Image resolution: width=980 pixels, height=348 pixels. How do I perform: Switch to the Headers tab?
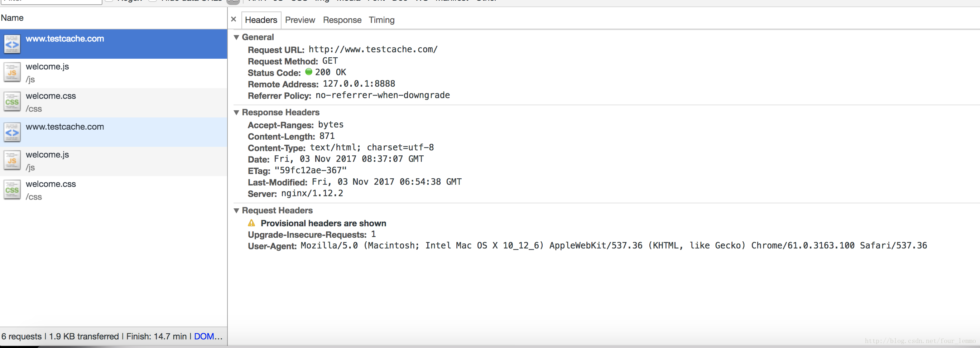point(261,20)
